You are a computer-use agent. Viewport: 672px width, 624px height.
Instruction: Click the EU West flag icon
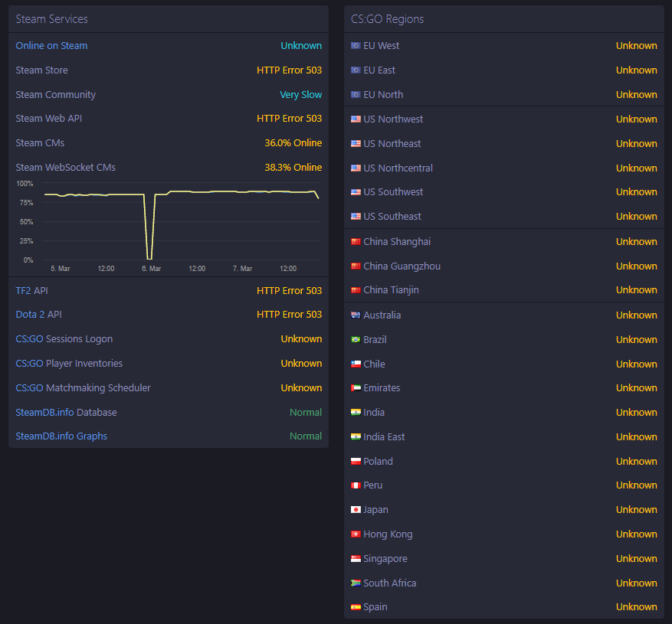pos(356,45)
